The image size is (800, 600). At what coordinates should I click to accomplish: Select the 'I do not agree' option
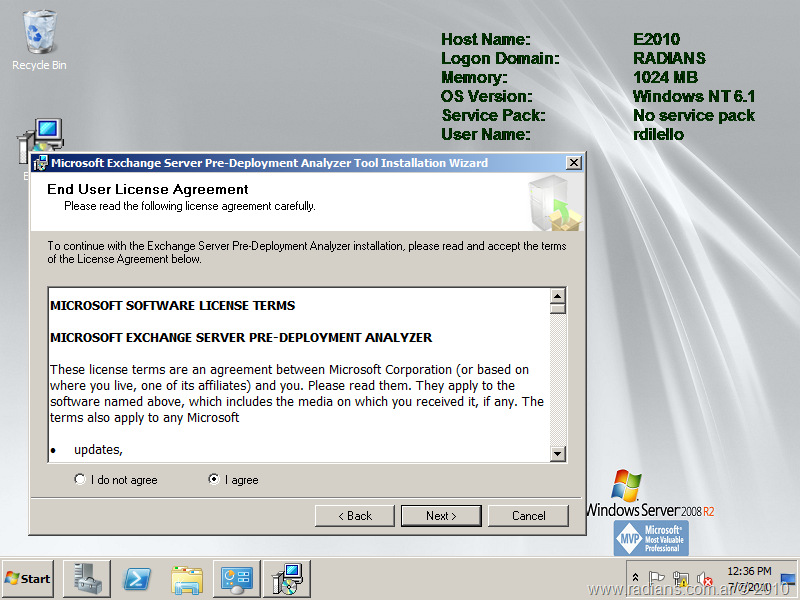coord(80,480)
